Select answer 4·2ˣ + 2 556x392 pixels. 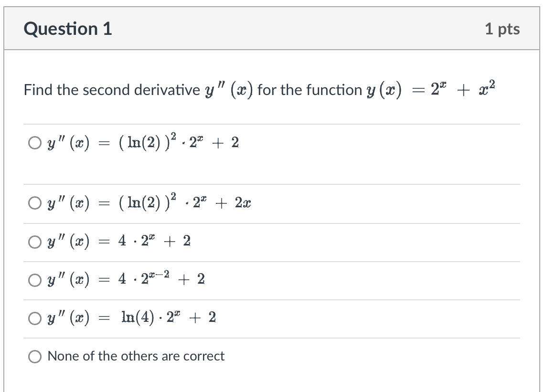tap(34, 242)
